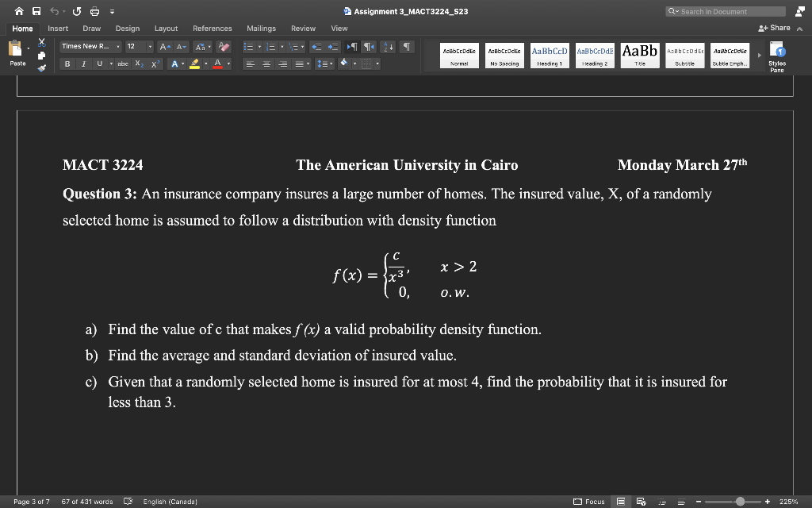Open the font size dropdown
The height and width of the screenshot is (508, 812).
tap(150, 46)
